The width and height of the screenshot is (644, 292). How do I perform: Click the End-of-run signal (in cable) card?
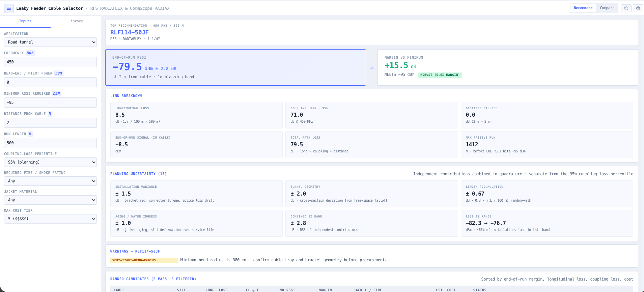(196, 145)
